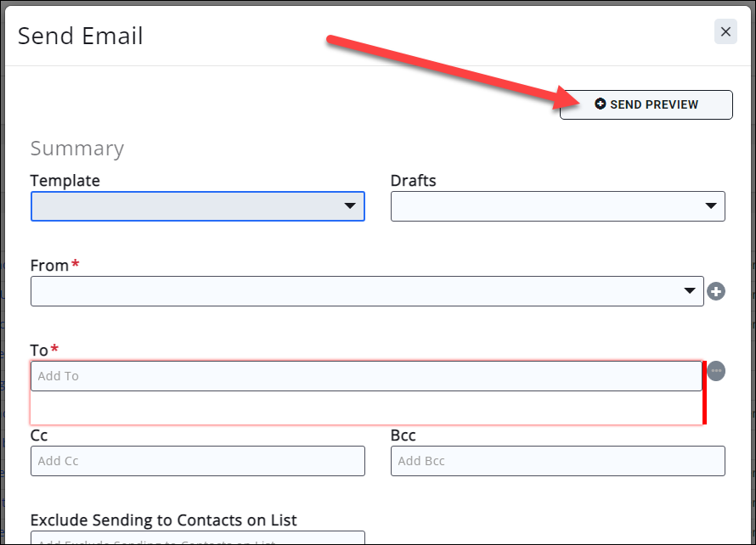Click the Send Preview button
The image size is (756, 545).
click(646, 104)
